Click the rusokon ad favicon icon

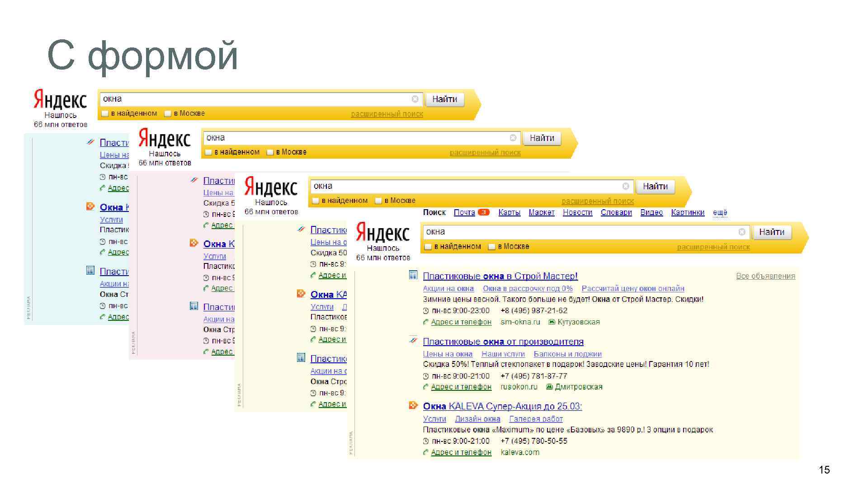413,341
